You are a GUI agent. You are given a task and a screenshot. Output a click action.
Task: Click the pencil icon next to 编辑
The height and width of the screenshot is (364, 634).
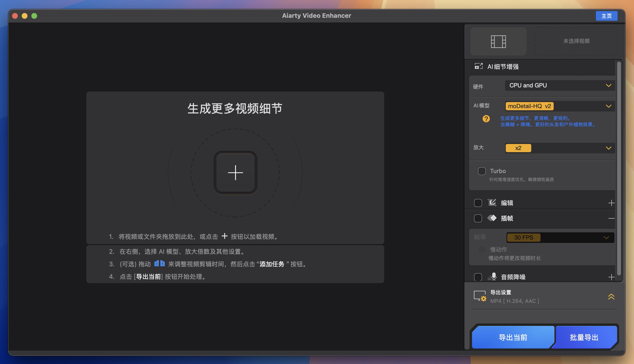[492, 202]
